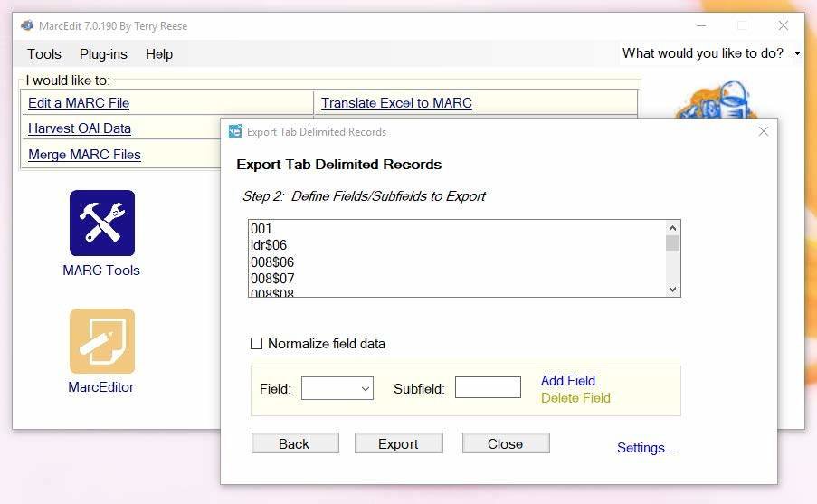Click the Close button in the dialog
The height and width of the screenshot is (504, 817).
[x=506, y=443]
